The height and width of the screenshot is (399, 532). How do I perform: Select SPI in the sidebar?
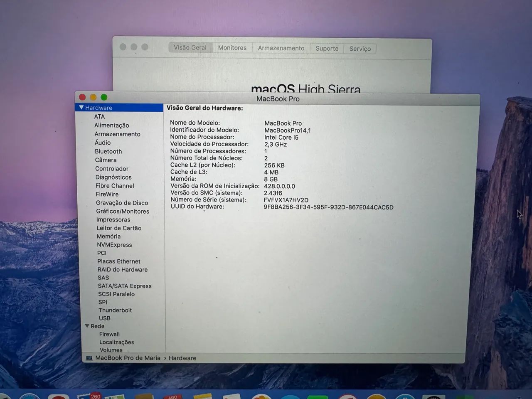(103, 302)
